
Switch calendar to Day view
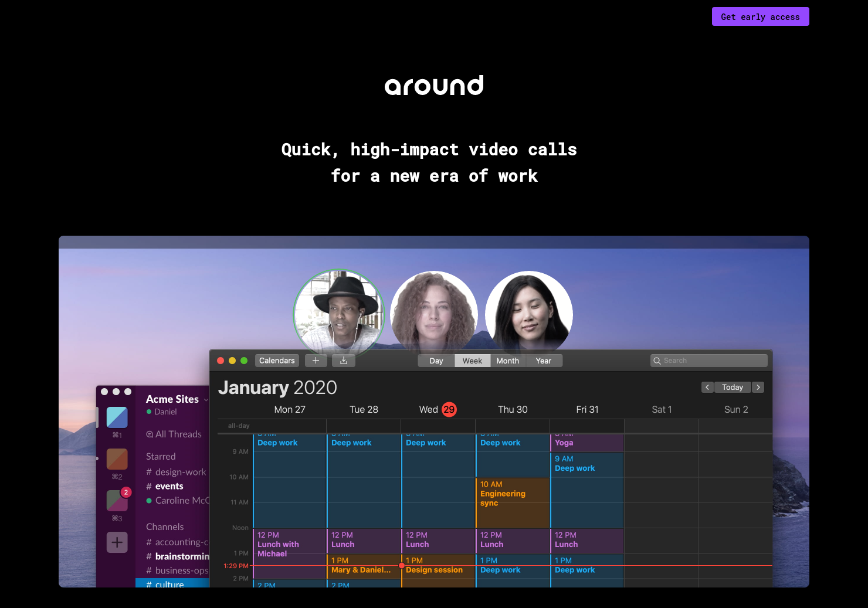coord(436,361)
